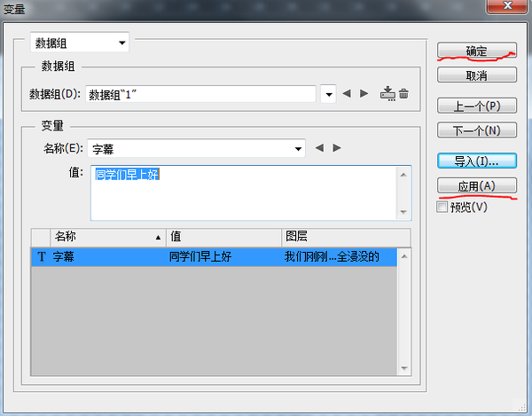Toggle the 预览(V) checkbox
Image resolution: width=532 pixels, height=416 pixels.
pyautogui.click(x=442, y=207)
